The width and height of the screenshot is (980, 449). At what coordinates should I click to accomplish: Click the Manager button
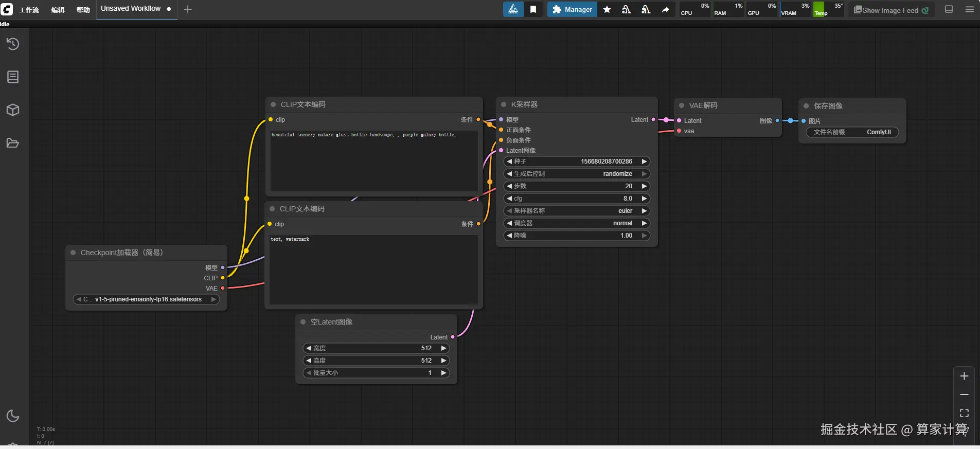click(572, 9)
